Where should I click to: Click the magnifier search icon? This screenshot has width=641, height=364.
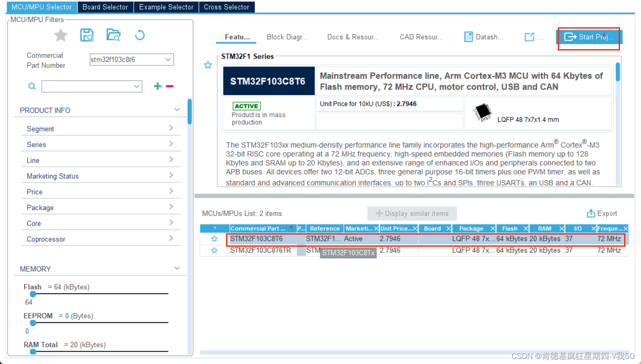click(32, 86)
